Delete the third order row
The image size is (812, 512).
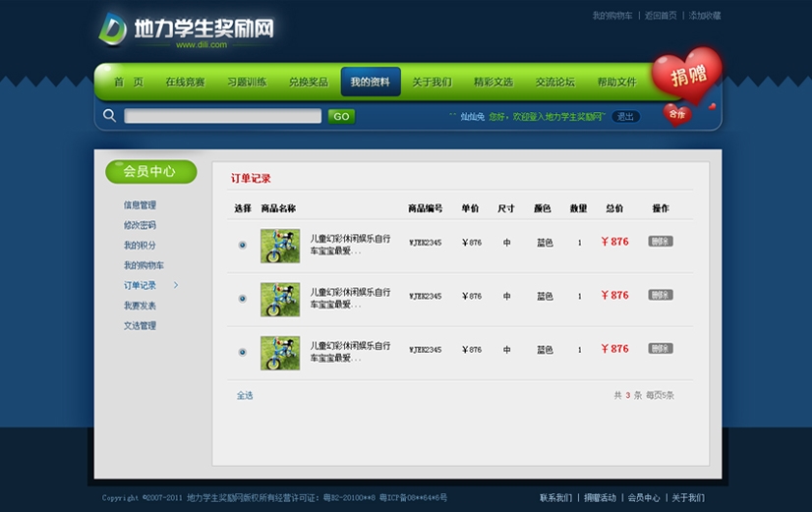pos(661,349)
